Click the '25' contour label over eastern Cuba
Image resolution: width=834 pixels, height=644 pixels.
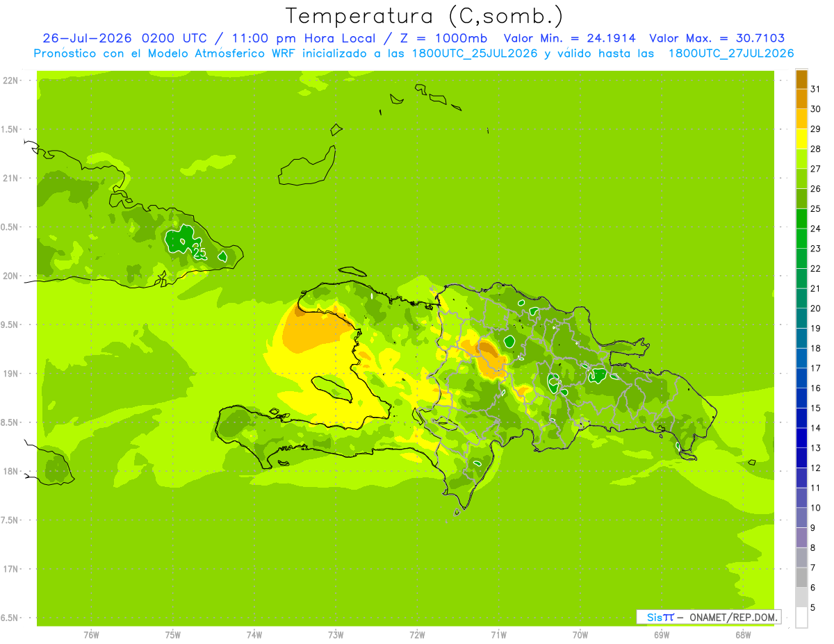(200, 253)
